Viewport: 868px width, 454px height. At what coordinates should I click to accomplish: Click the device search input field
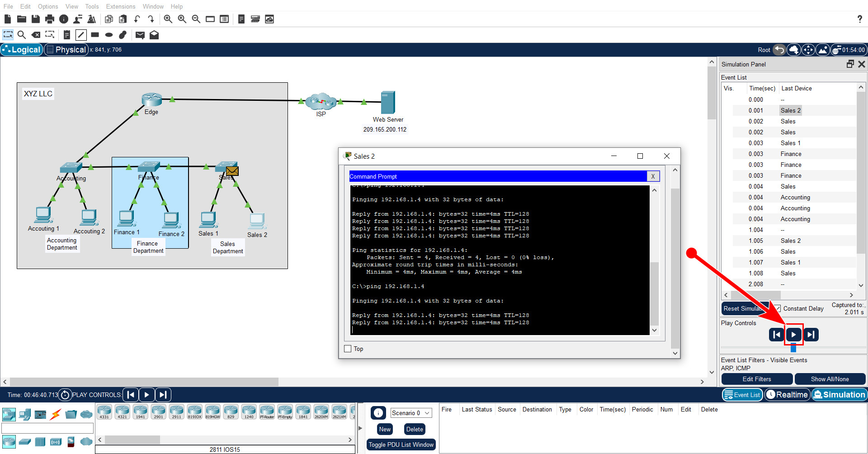coord(47,428)
